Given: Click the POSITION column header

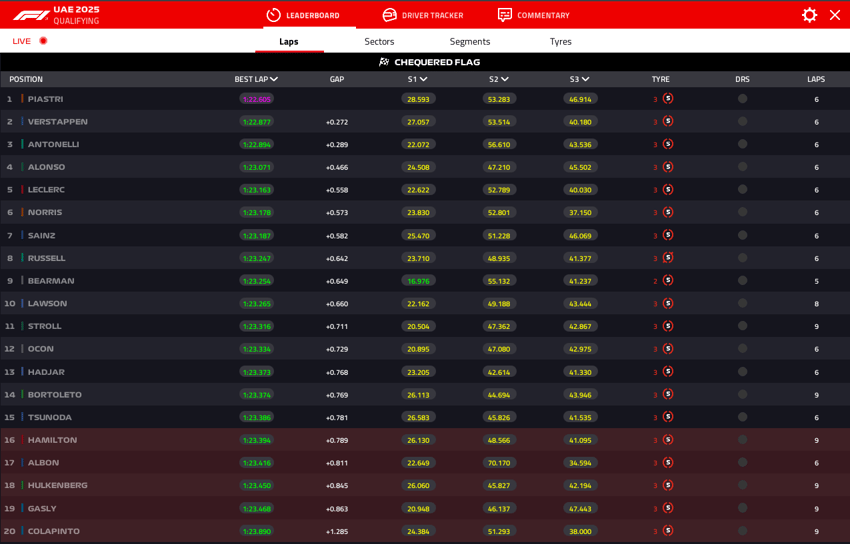Looking at the screenshot, I should coord(26,79).
